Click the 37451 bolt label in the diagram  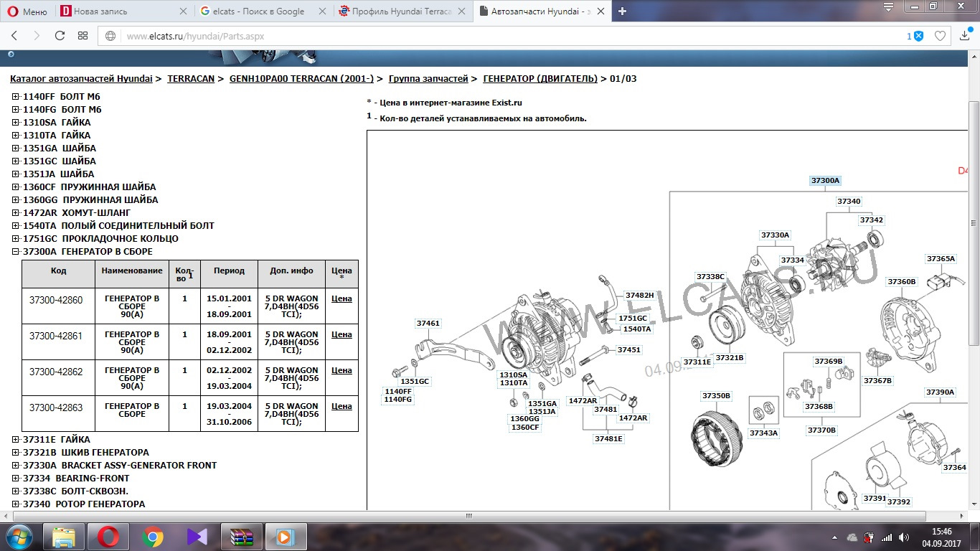coord(629,350)
